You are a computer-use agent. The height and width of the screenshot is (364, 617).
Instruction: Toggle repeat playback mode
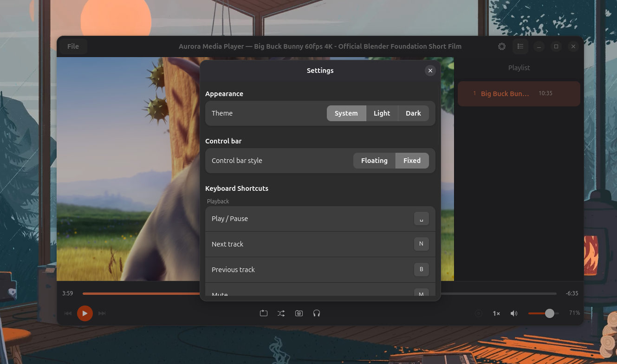click(x=264, y=313)
